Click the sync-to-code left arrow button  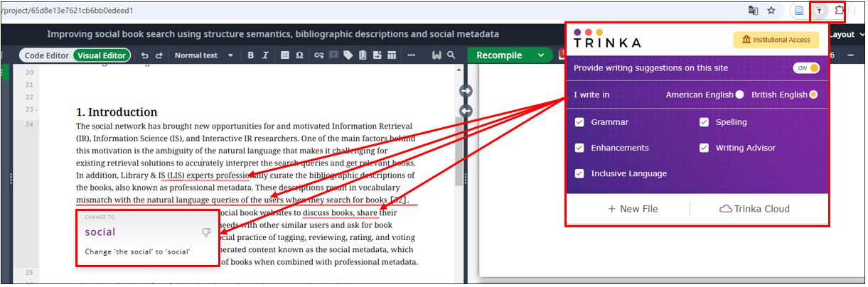466,111
